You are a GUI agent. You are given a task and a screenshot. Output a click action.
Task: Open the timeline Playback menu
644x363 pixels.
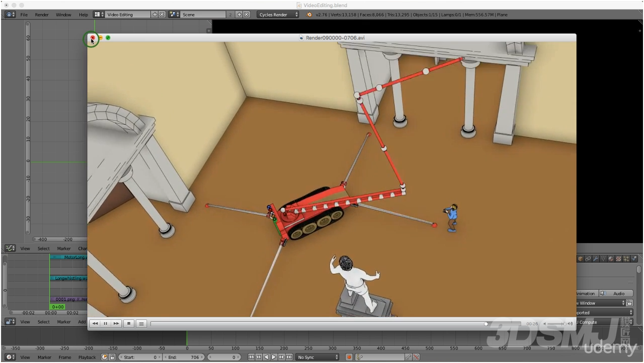[87, 357]
